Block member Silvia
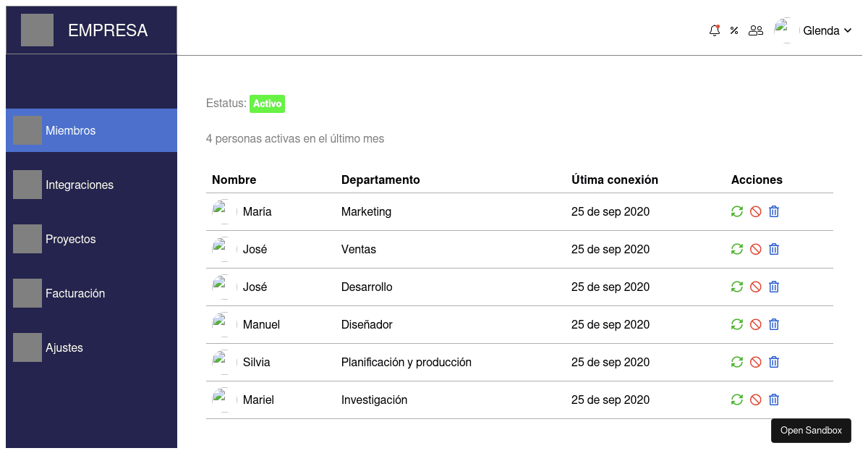The width and height of the screenshot is (868, 456). [756, 362]
